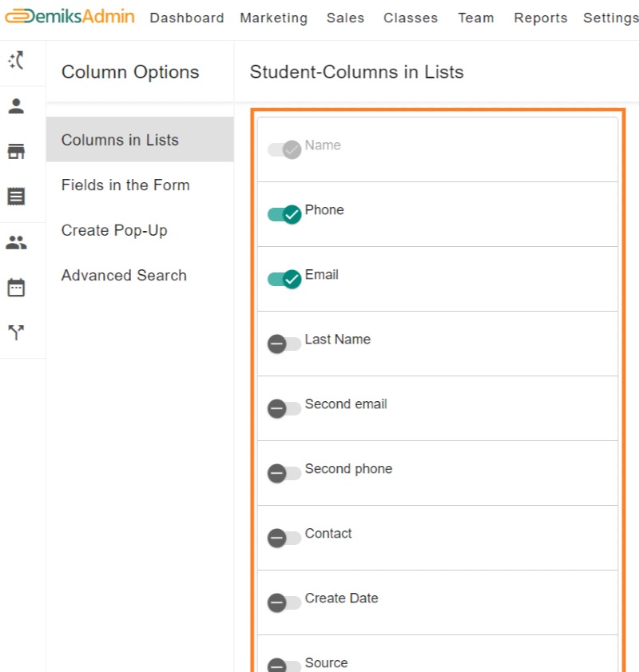This screenshot has height=672, width=639.
Task: Open the calendar icon in sidebar
Action: (x=16, y=288)
